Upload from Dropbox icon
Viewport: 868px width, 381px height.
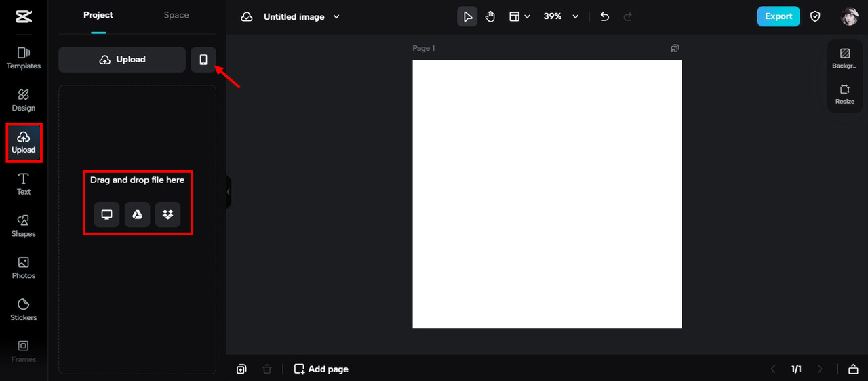pos(167,215)
